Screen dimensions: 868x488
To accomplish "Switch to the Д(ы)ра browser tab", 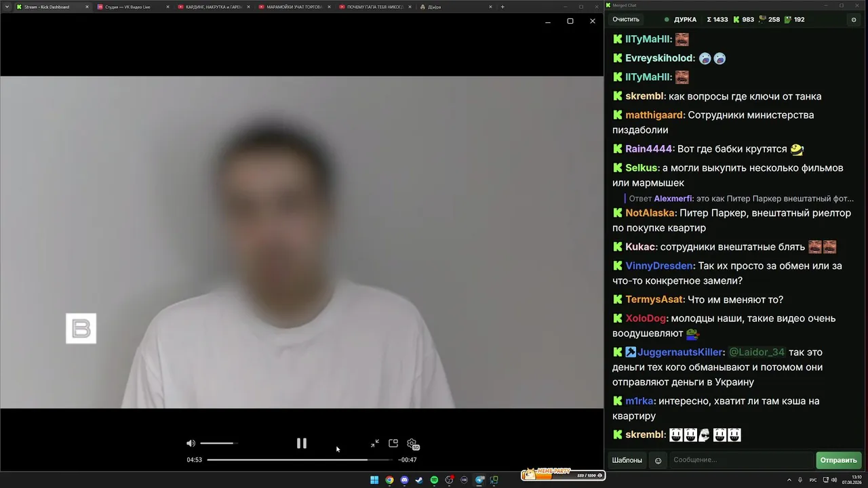I will click(455, 7).
